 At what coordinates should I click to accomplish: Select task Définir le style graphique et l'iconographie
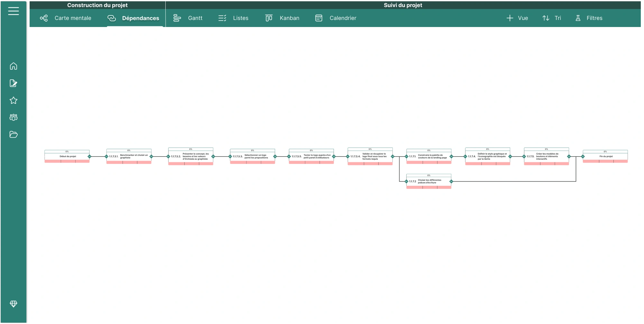pos(487,157)
